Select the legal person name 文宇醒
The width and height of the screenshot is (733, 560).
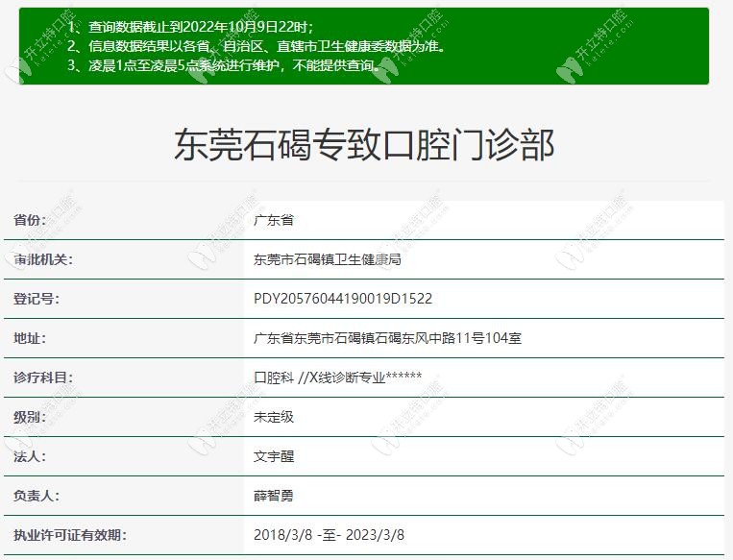click(274, 455)
